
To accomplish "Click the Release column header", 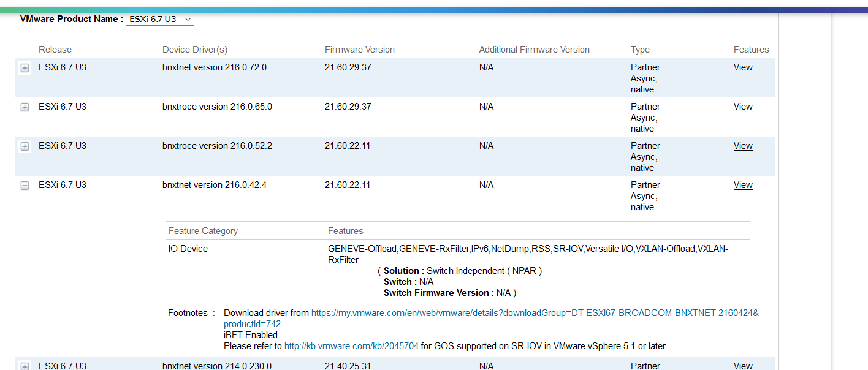I will click(x=55, y=50).
